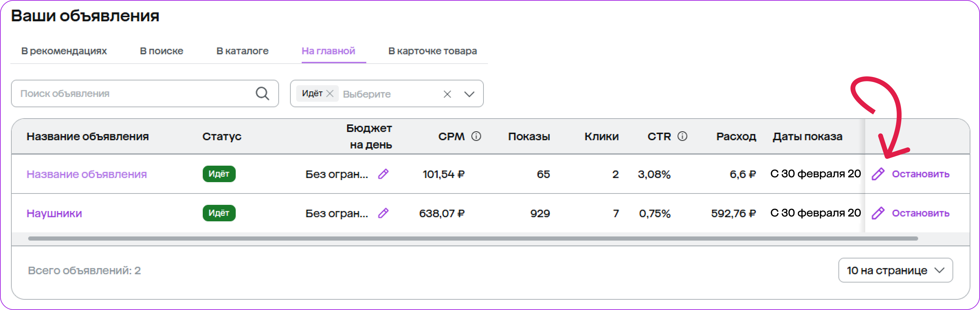
Task: Click the 638,07 ₽ CPM value
Action: [x=442, y=213]
